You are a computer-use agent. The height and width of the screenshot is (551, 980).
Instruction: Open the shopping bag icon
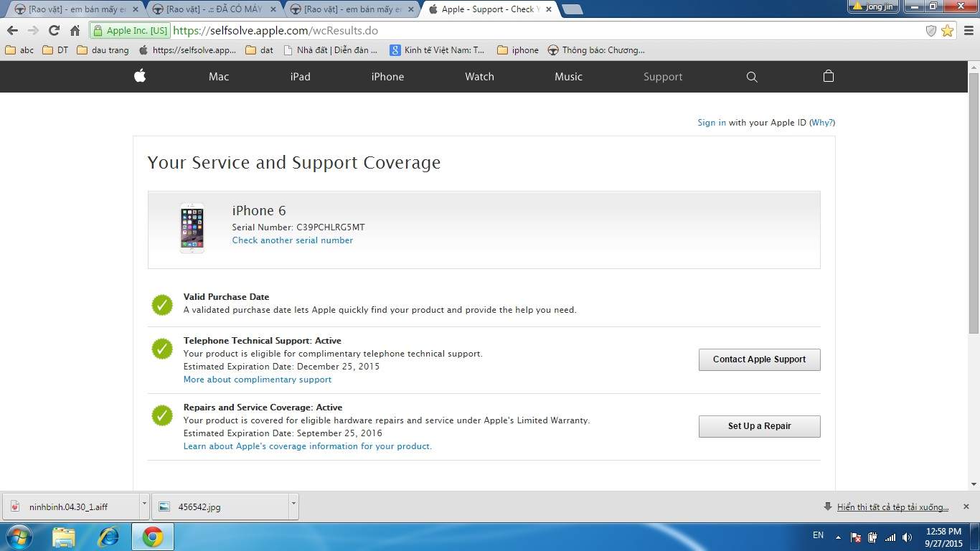click(829, 76)
